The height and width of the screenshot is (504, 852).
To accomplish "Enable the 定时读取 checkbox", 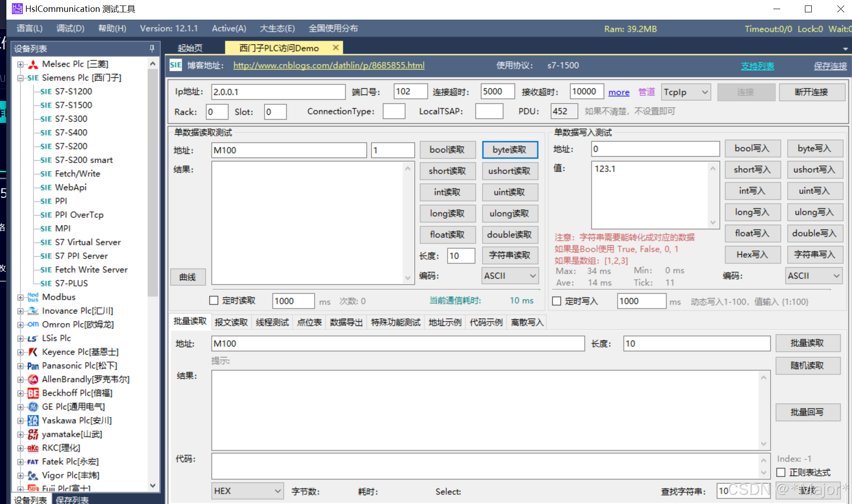I will [x=213, y=300].
